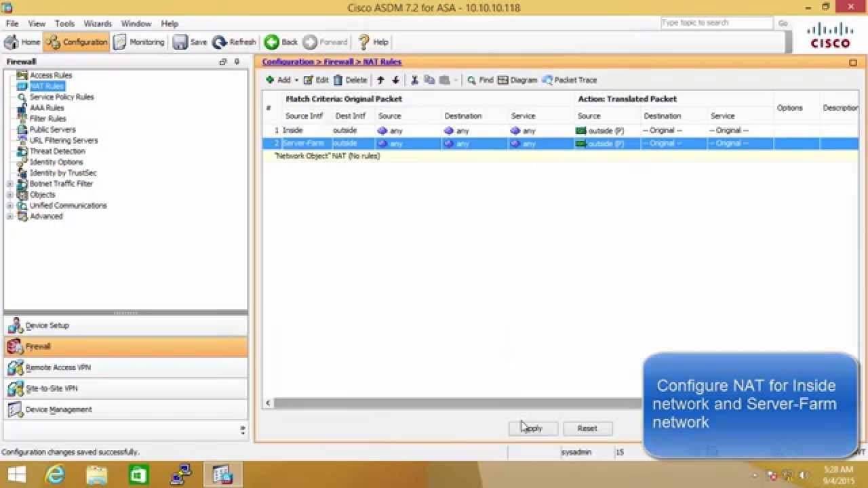Select URL Filtering Servers in tree
868x488 pixels.
tap(64, 140)
